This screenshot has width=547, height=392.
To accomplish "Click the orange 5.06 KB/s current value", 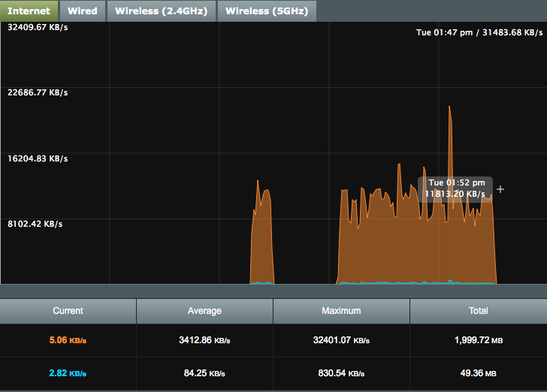I will [68, 340].
